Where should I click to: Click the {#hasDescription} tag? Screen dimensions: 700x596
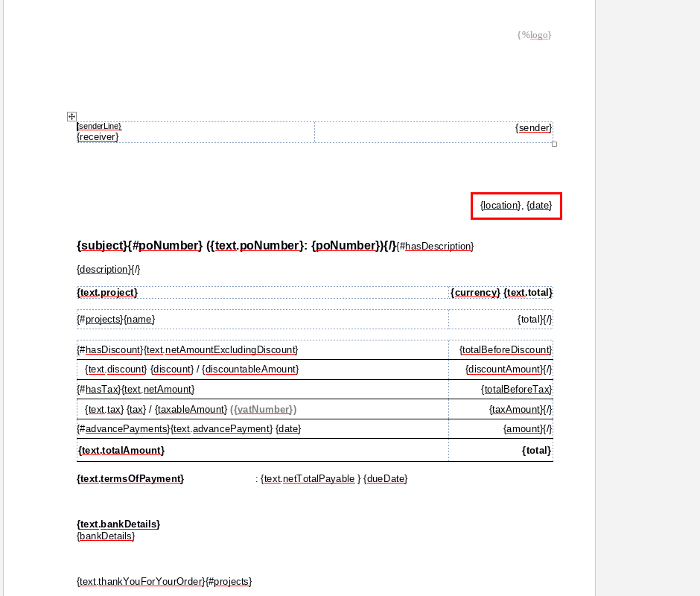click(x=436, y=246)
